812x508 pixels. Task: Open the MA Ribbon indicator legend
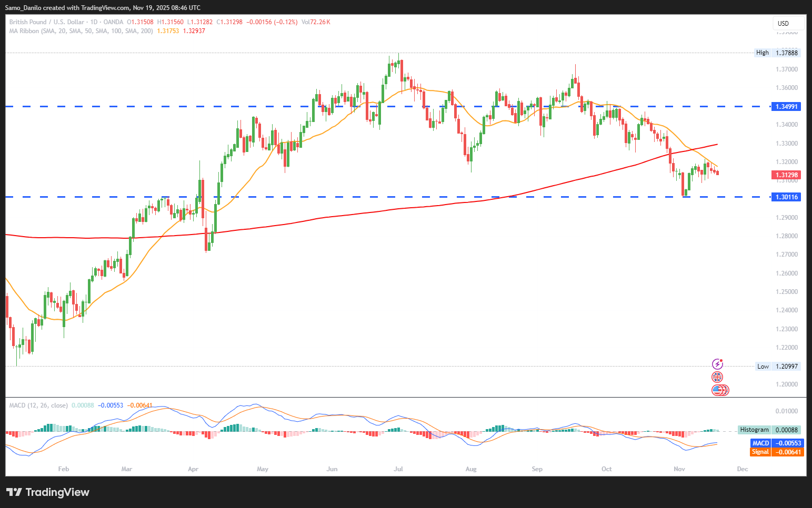coord(81,31)
